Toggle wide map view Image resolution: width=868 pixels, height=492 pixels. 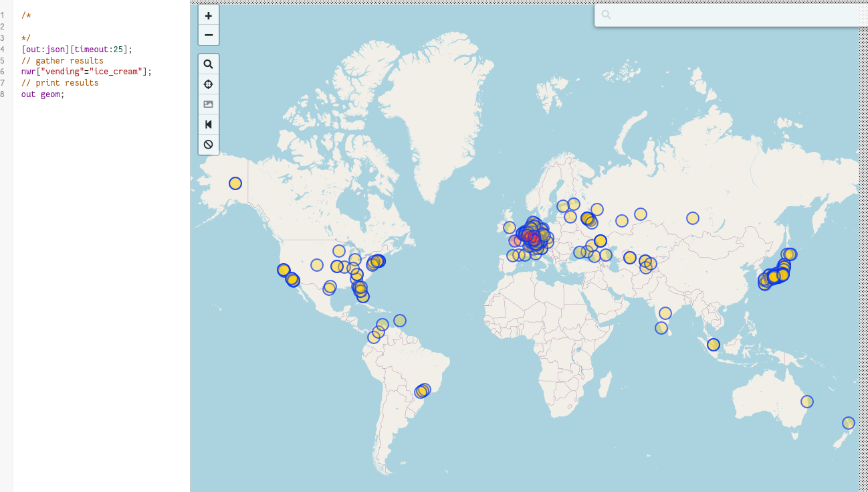[x=209, y=125]
